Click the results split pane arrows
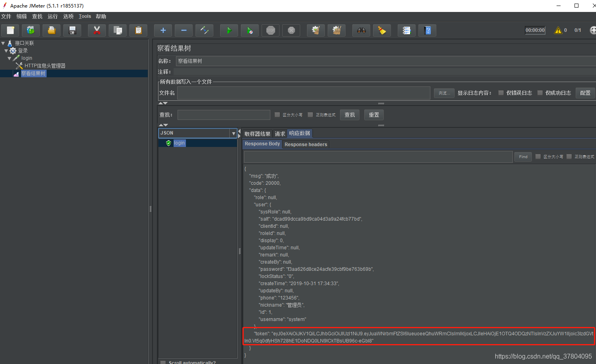596x364 pixels. point(239,133)
